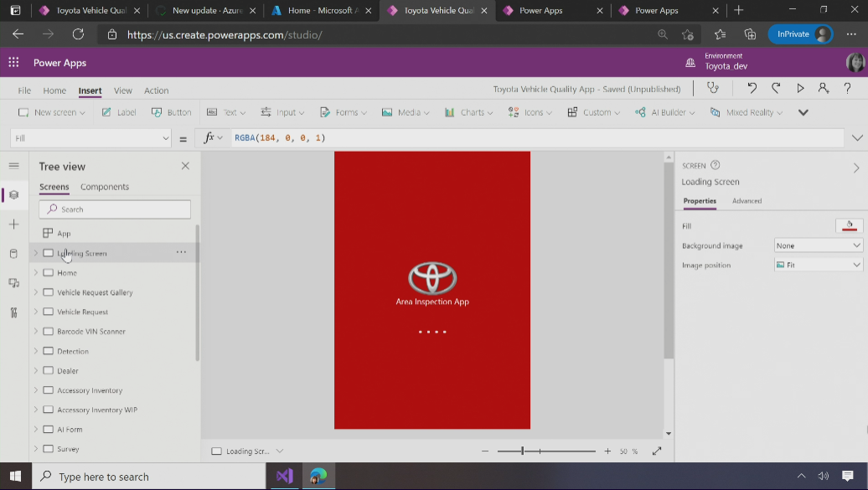Screen dimensions: 868x490
Task: Open the Share person icon
Action: click(x=824, y=88)
